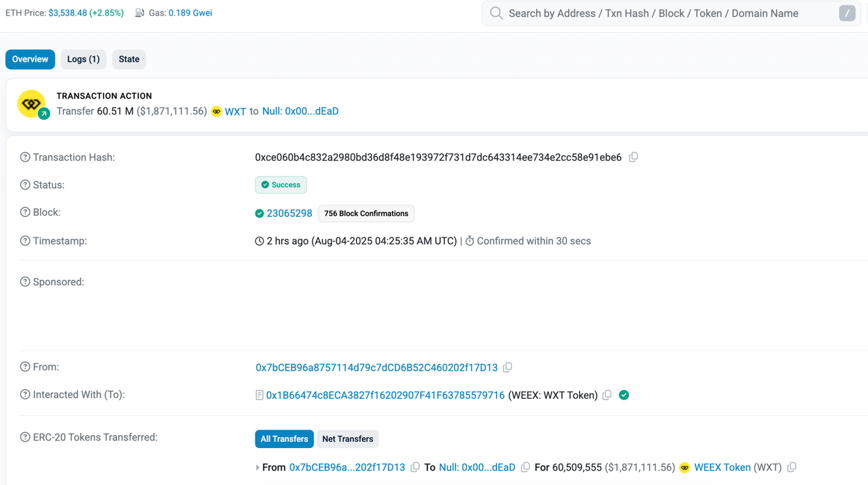The width and height of the screenshot is (868, 485).
Task: Click the 756 Block Confirmations badge
Action: tap(366, 213)
